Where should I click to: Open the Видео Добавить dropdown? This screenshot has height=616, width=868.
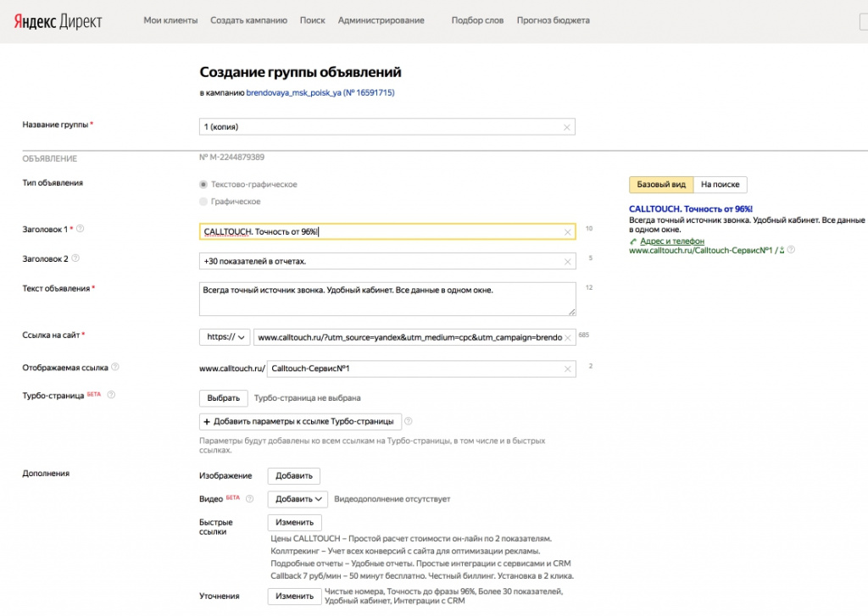point(298,499)
